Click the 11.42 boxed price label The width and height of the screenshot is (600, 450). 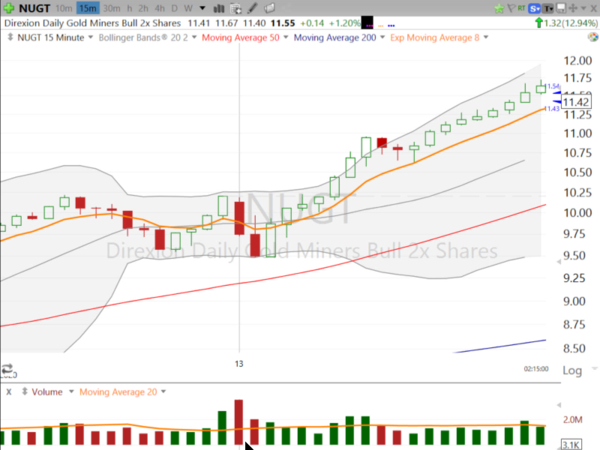pyautogui.click(x=576, y=102)
